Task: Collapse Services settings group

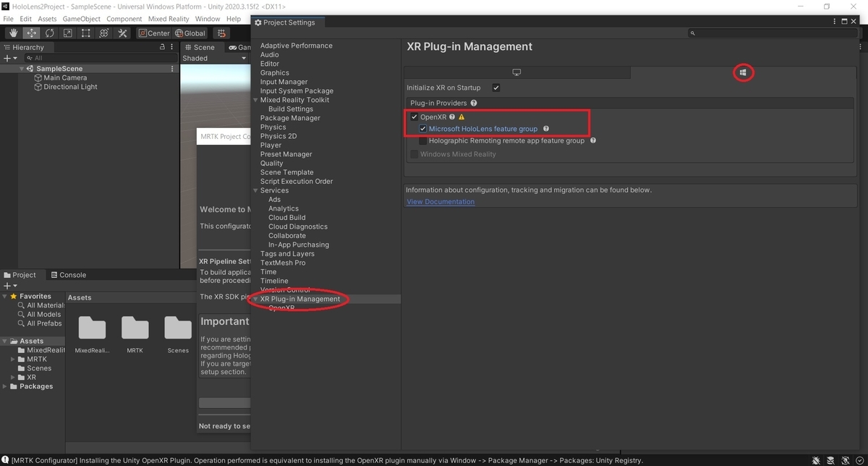Action: 255,190
